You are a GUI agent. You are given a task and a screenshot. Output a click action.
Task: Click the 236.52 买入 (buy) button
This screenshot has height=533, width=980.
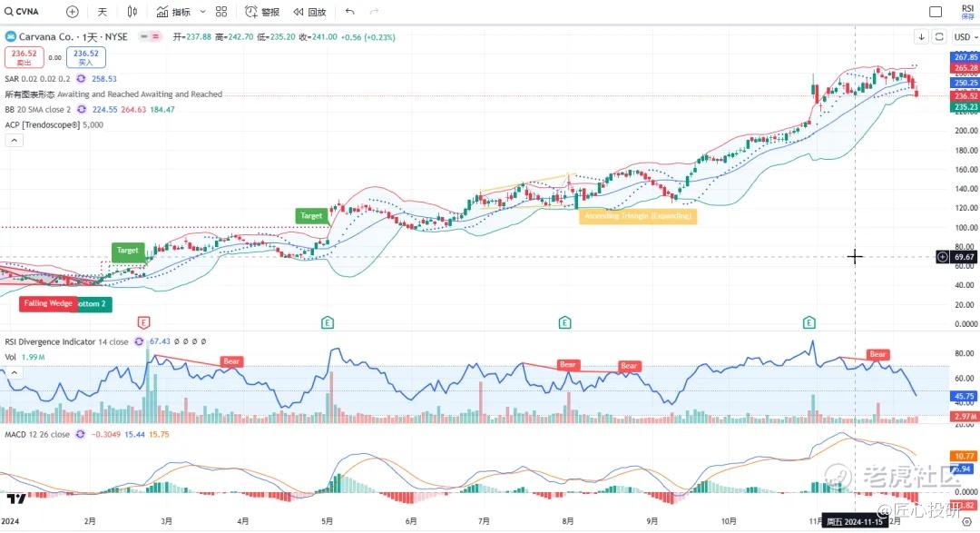(x=85, y=57)
